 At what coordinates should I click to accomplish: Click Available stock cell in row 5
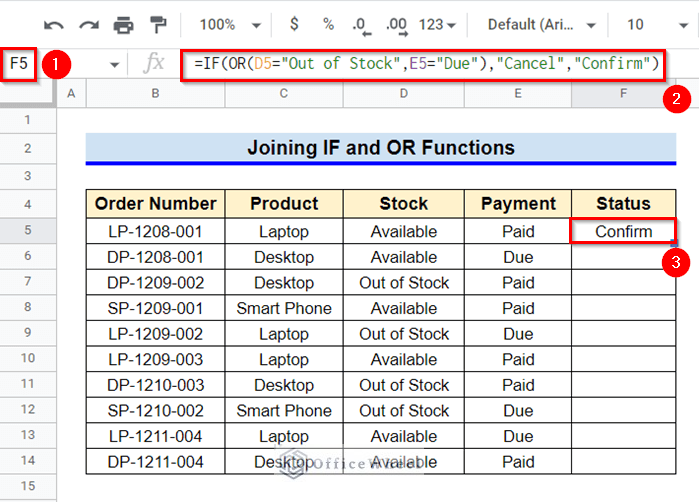(x=403, y=231)
